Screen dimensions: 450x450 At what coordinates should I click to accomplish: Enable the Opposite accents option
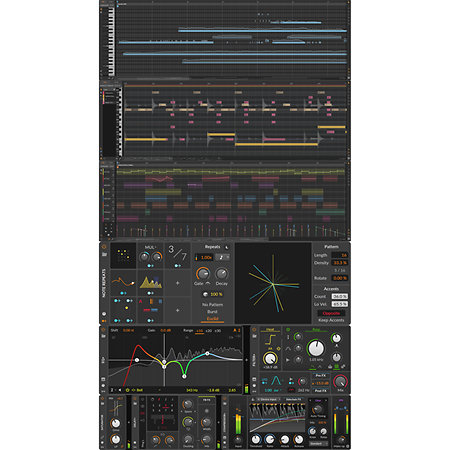pos(331,313)
